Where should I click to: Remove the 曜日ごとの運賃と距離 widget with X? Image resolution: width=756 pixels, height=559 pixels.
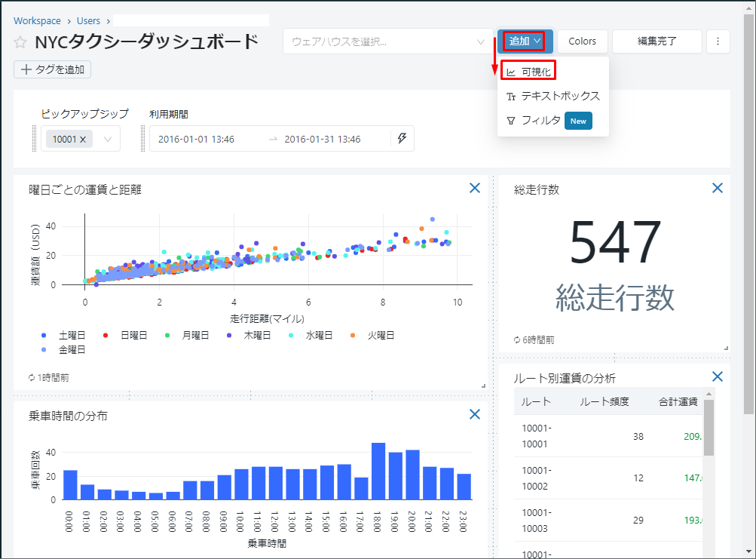click(475, 189)
